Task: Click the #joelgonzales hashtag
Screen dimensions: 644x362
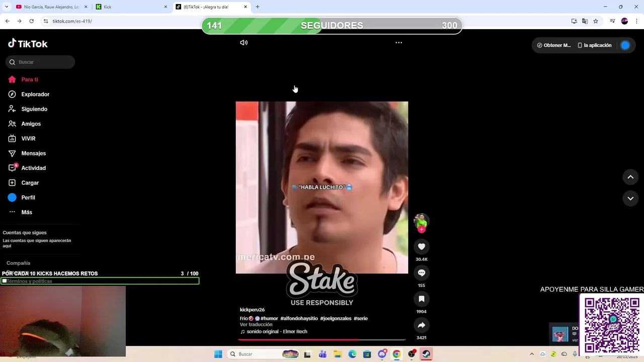Action: point(336,318)
